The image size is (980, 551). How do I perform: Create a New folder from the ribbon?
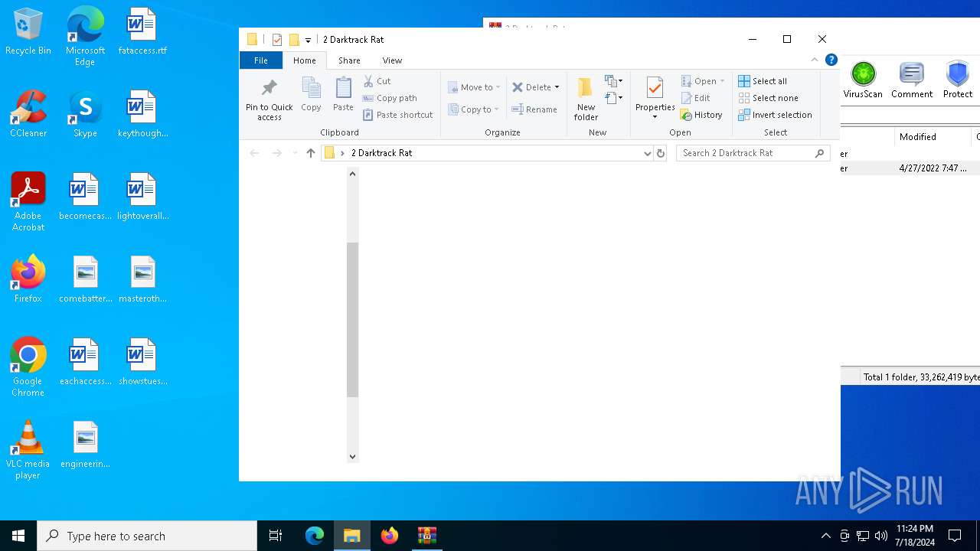[x=586, y=98]
